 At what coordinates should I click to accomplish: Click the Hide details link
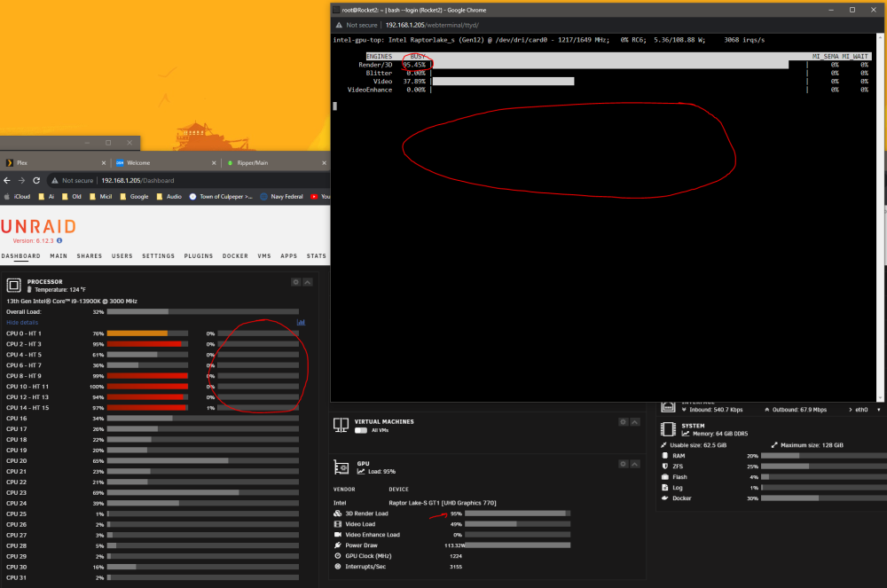pos(22,322)
